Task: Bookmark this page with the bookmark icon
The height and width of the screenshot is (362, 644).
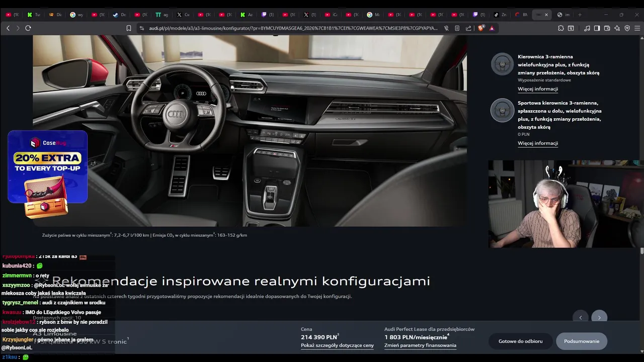Action: click(x=129, y=28)
